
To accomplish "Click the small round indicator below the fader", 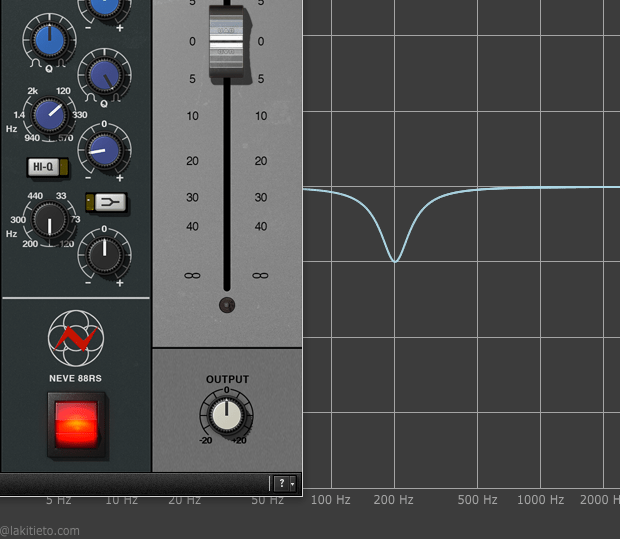I will click(x=227, y=305).
